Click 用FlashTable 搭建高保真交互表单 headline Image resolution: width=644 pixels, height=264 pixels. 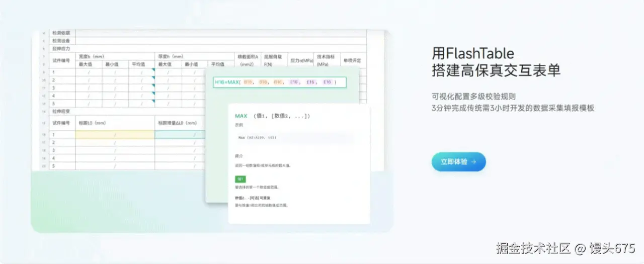[x=496, y=61]
